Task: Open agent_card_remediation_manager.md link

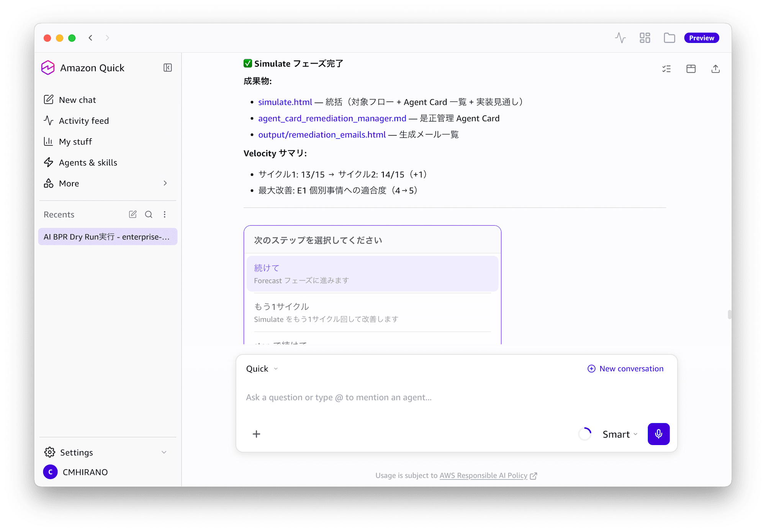Action: point(332,118)
